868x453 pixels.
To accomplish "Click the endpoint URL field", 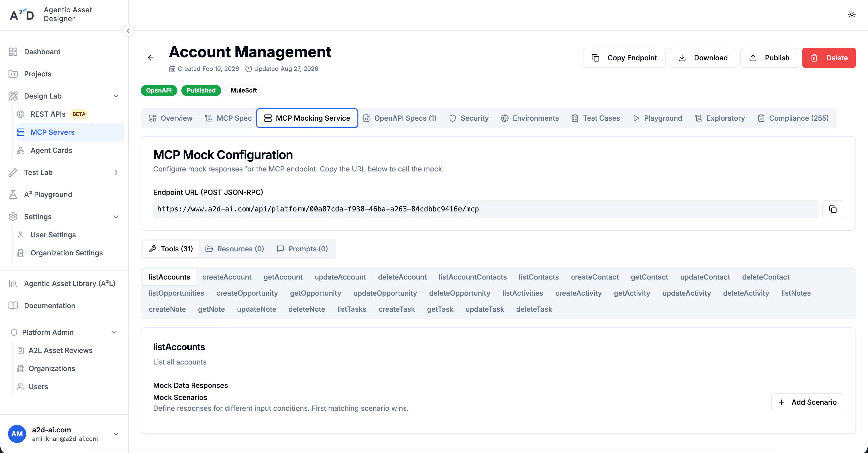I will pos(485,209).
